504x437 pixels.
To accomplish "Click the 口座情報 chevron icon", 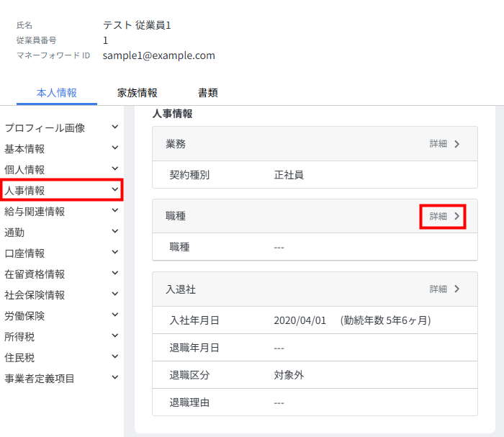I will [x=115, y=253].
